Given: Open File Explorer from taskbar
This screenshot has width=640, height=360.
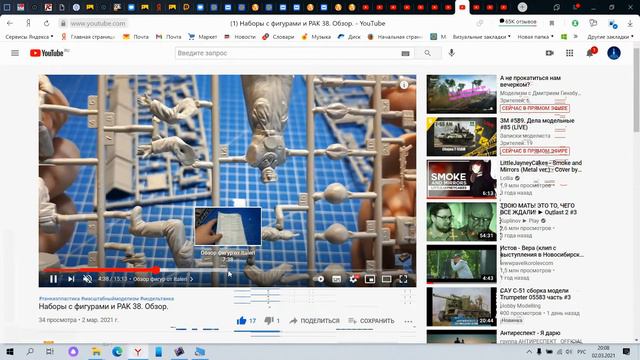Looking at the screenshot, I should (96, 351).
